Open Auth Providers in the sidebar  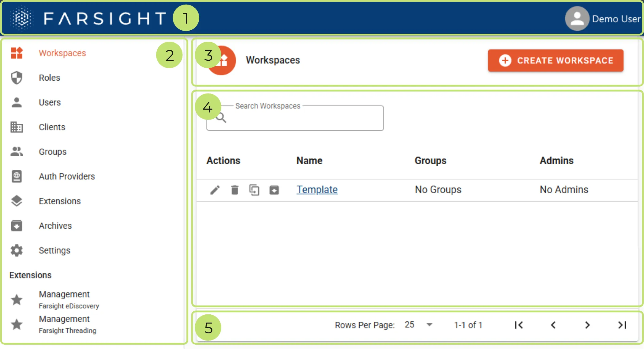(x=67, y=176)
